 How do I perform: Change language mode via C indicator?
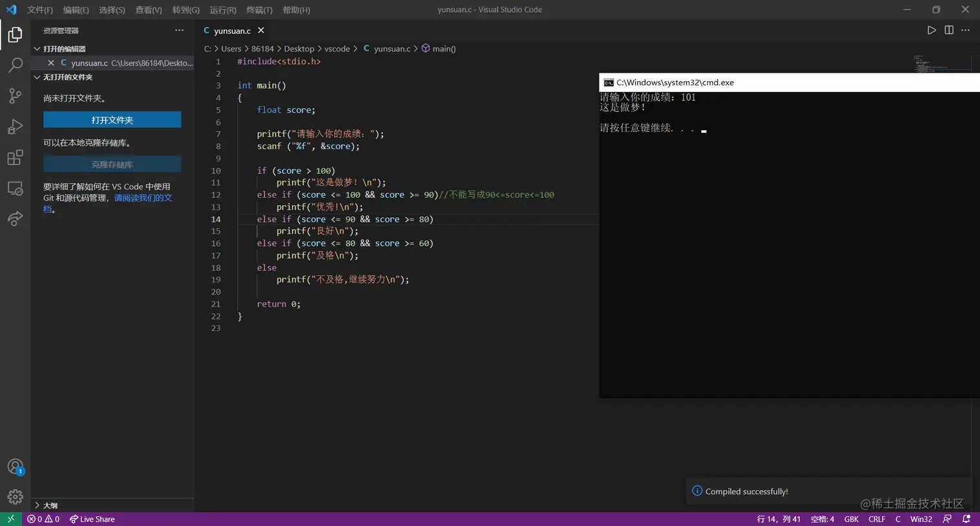coord(898,519)
